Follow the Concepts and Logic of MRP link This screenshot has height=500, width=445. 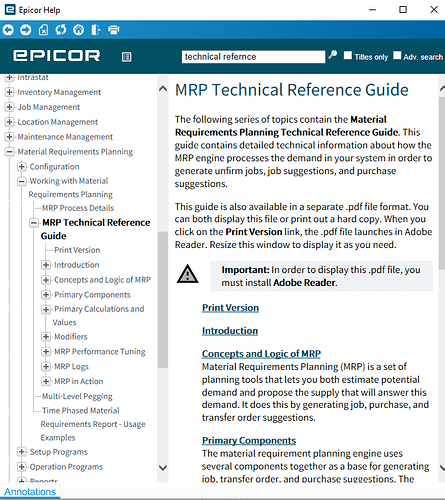tap(261, 354)
